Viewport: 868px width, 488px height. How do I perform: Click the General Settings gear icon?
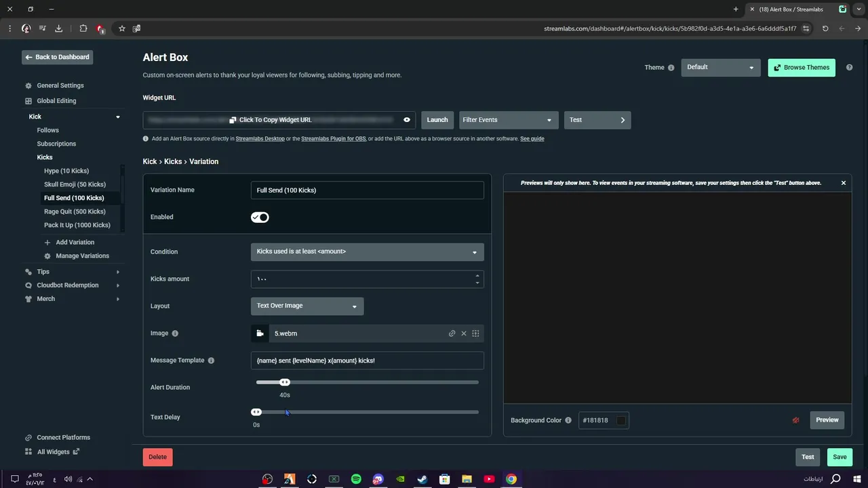[x=28, y=86]
